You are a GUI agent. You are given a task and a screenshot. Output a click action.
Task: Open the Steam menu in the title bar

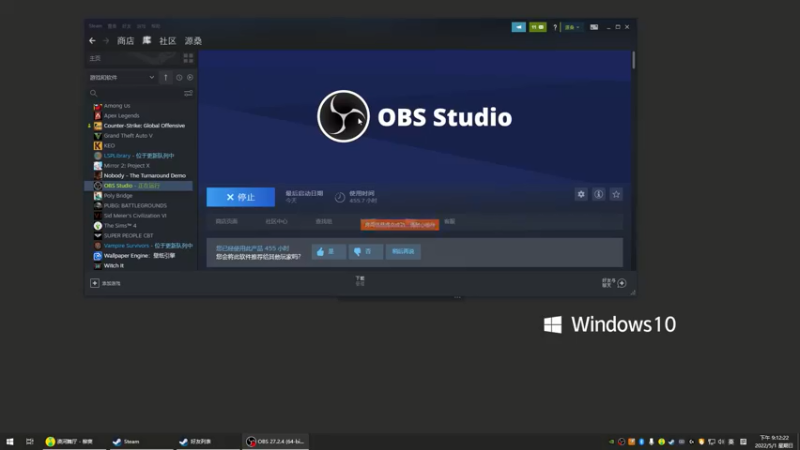click(x=95, y=26)
